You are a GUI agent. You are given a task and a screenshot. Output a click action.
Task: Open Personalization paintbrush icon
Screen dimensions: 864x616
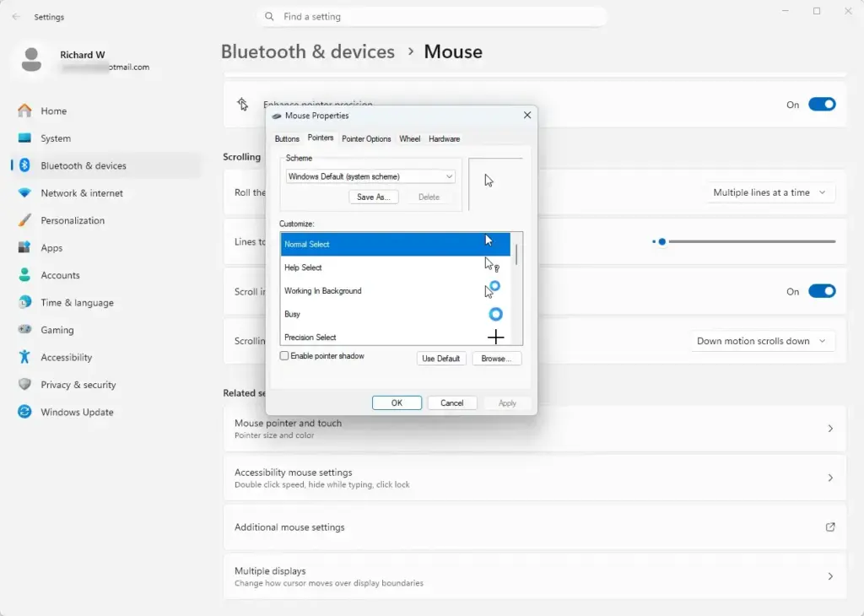point(24,220)
